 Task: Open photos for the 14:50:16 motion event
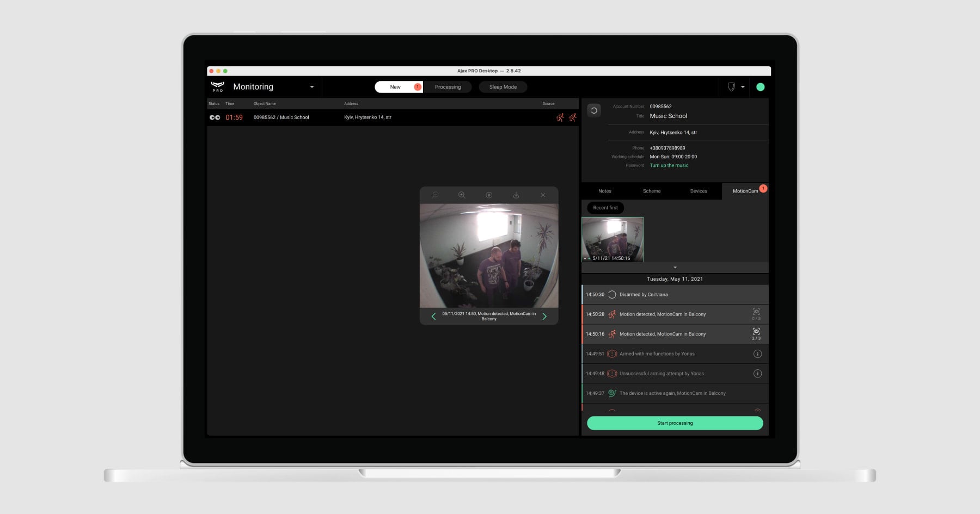[756, 333]
